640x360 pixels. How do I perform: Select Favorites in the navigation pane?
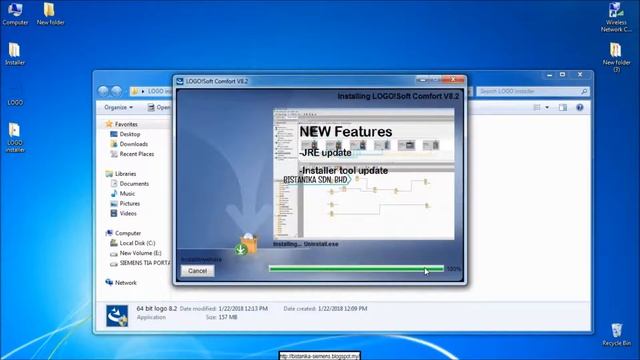[x=122, y=124]
